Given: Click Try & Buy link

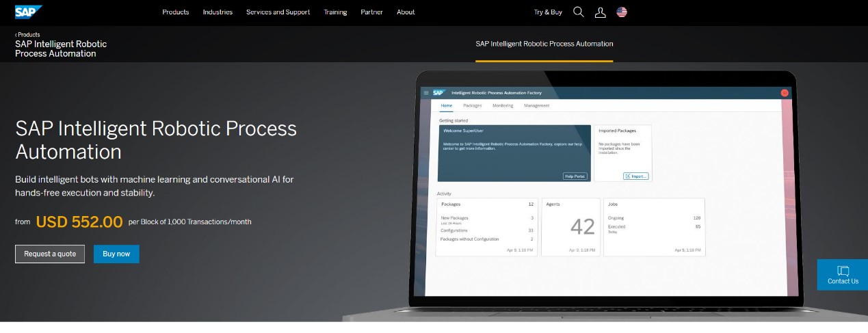Looking at the screenshot, I should click(x=548, y=12).
